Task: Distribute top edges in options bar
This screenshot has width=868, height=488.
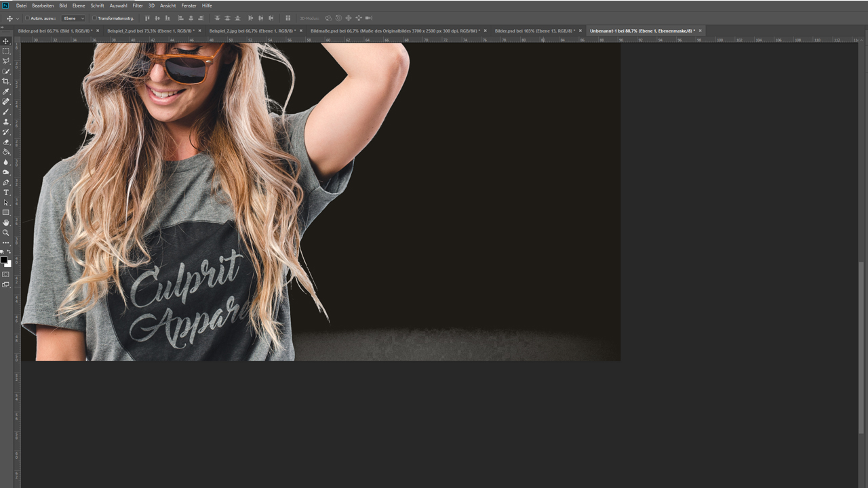Action: point(217,18)
